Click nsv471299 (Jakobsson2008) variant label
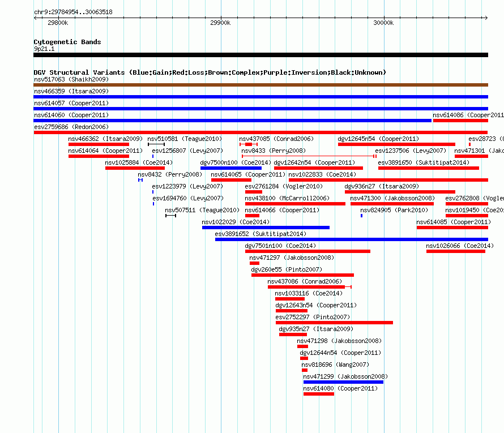The image size is (504, 433). click(345, 376)
